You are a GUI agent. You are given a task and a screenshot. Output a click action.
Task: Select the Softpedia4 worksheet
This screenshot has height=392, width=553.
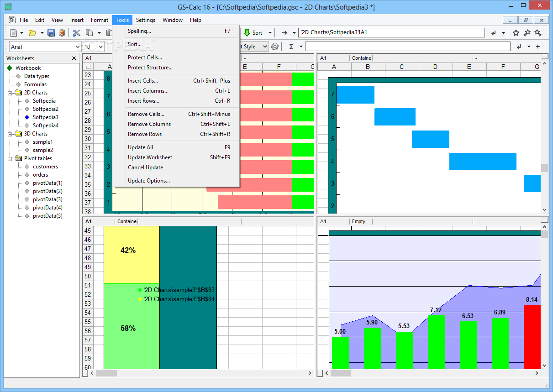(45, 125)
